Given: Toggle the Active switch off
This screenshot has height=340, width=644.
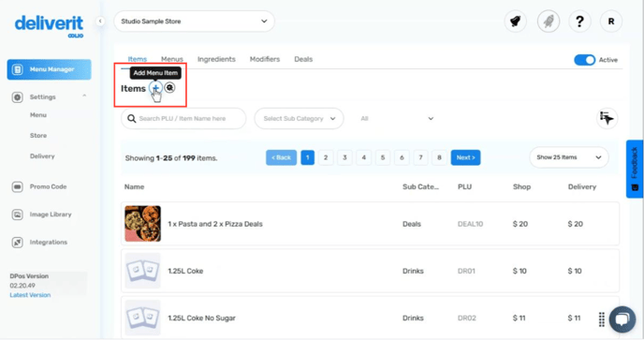Looking at the screenshot, I should tap(584, 60).
